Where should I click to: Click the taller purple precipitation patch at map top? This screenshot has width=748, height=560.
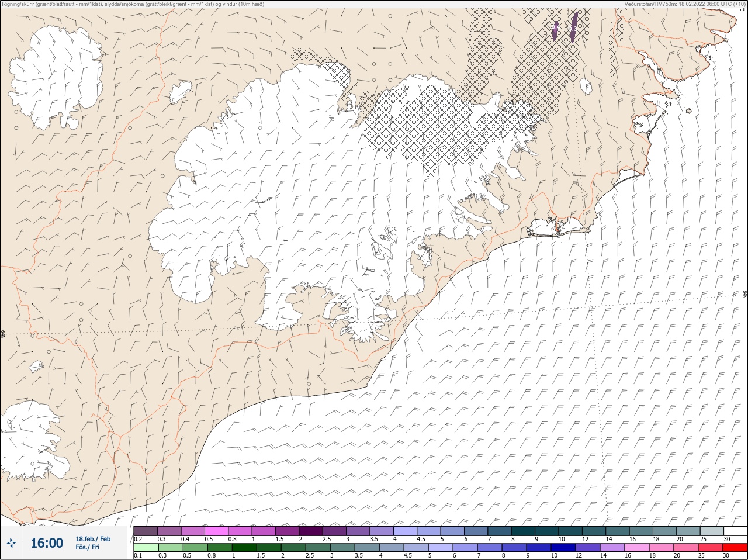(574, 27)
